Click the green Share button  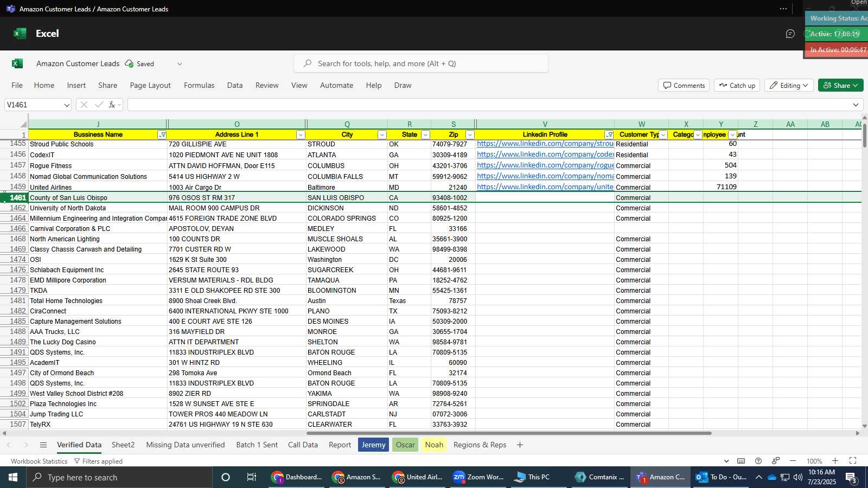click(840, 85)
